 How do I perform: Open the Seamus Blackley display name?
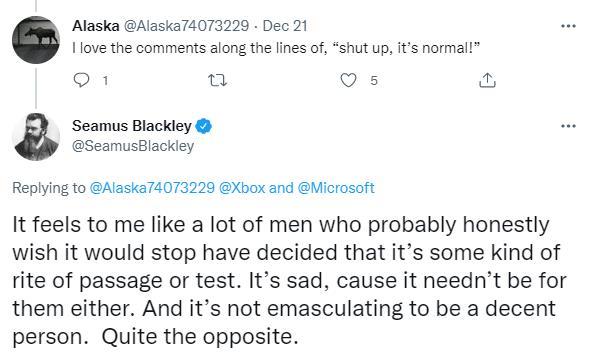point(132,126)
